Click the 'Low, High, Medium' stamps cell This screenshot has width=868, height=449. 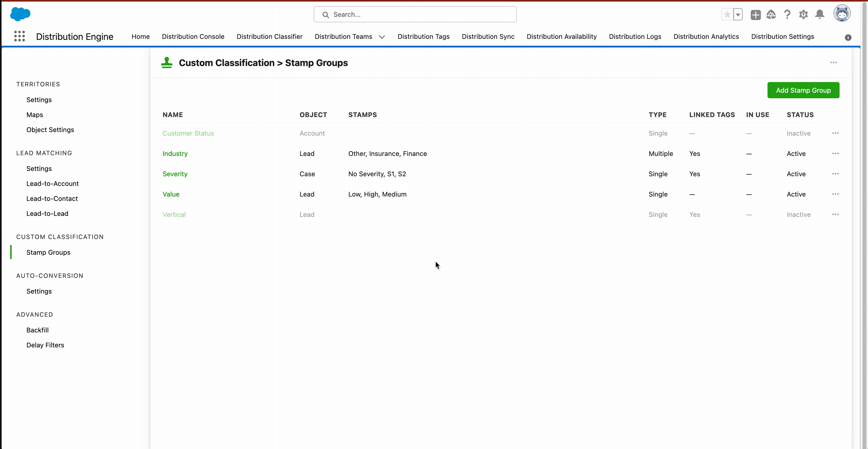click(x=377, y=194)
